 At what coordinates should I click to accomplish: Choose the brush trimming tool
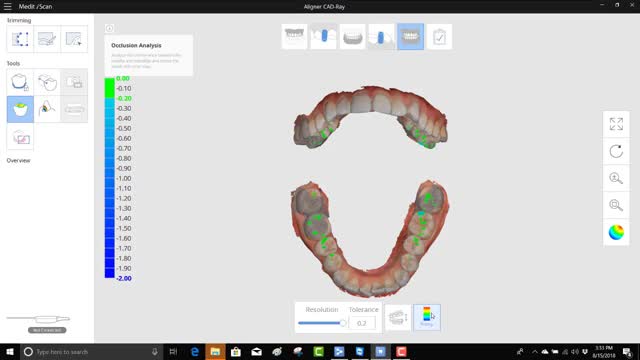coord(47,39)
